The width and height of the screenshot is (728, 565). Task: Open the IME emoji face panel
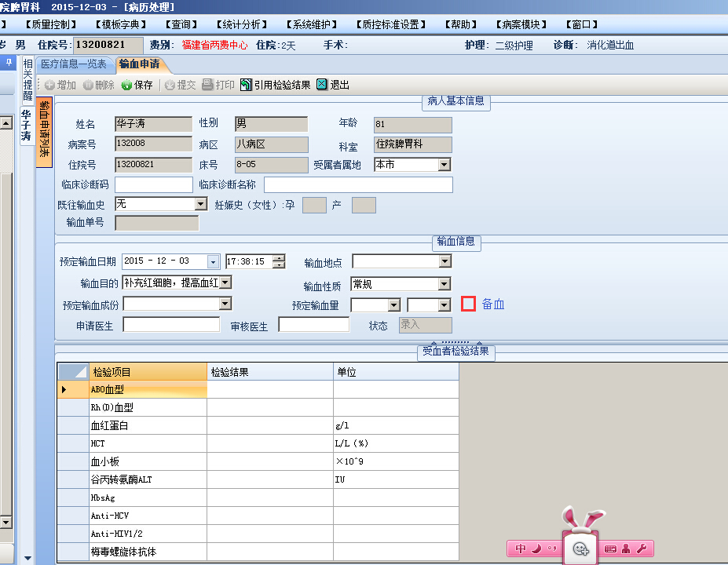point(580,549)
